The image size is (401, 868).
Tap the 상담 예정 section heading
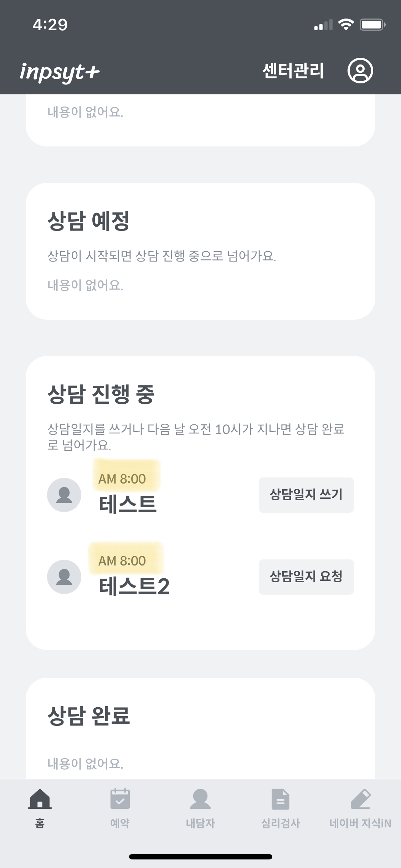pyautogui.click(x=88, y=221)
